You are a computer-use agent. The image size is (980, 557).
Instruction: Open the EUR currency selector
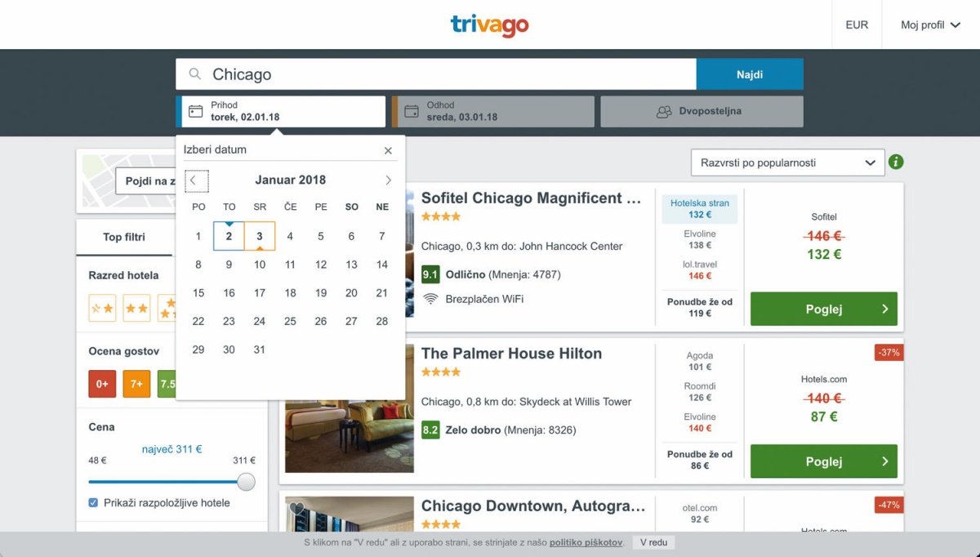pyautogui.click(x=857, y=25)
